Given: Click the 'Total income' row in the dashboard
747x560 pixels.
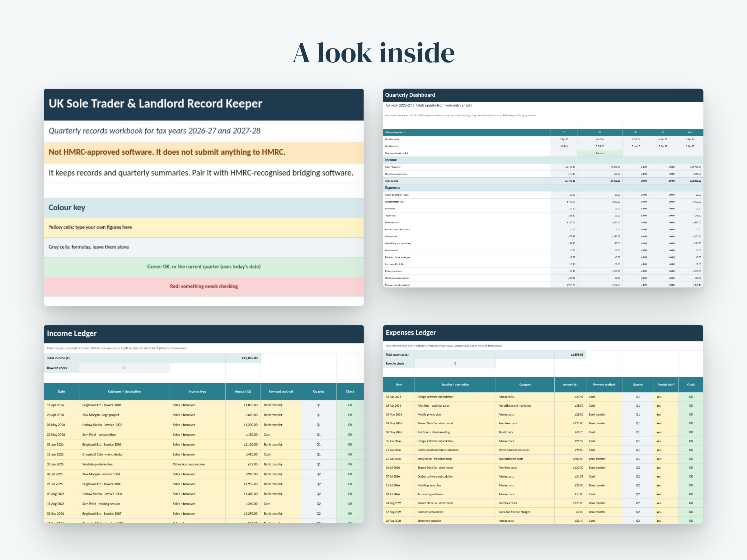Looking at the screenshot, I should [x=543, y=181].
